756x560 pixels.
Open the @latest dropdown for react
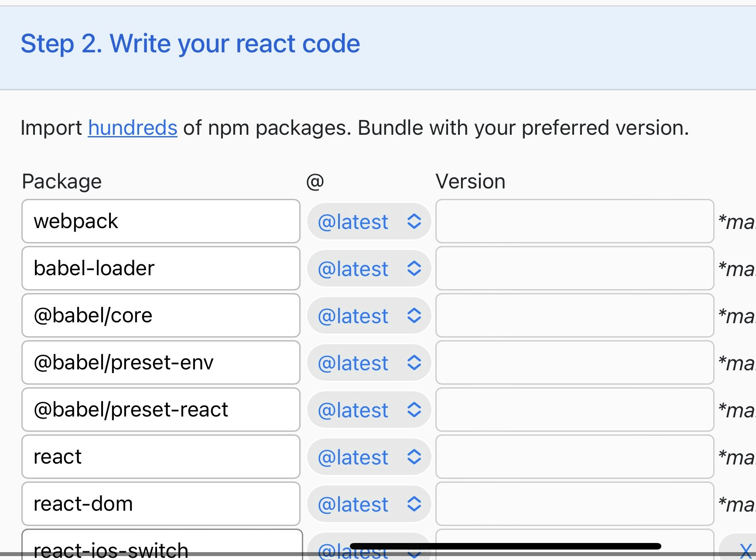point(369,457)
